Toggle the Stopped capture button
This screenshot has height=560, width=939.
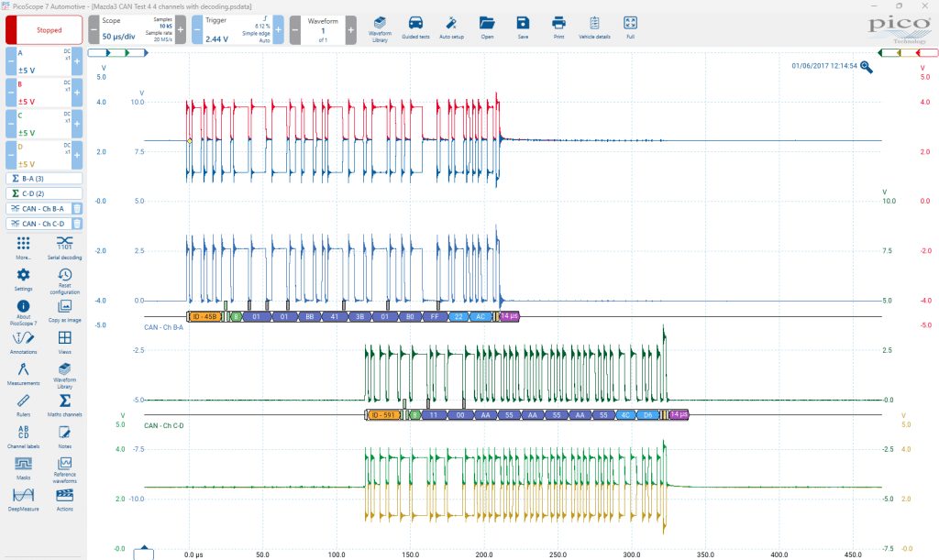click(44, 30)
